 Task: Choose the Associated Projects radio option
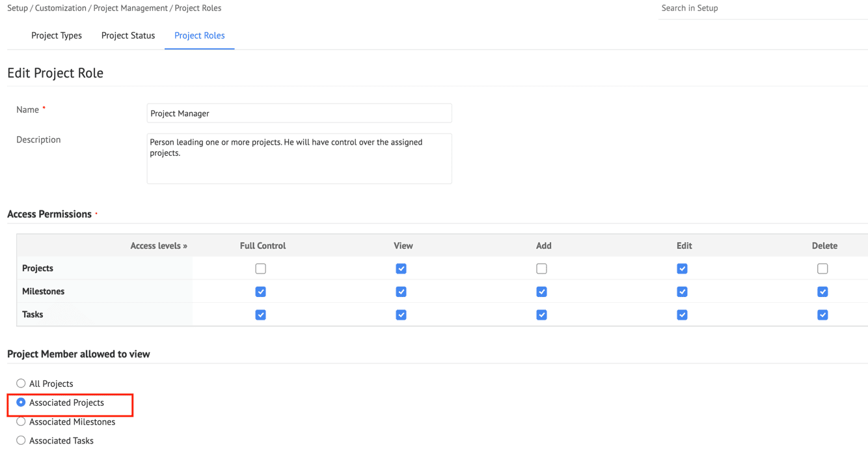[x=21, y=403]
